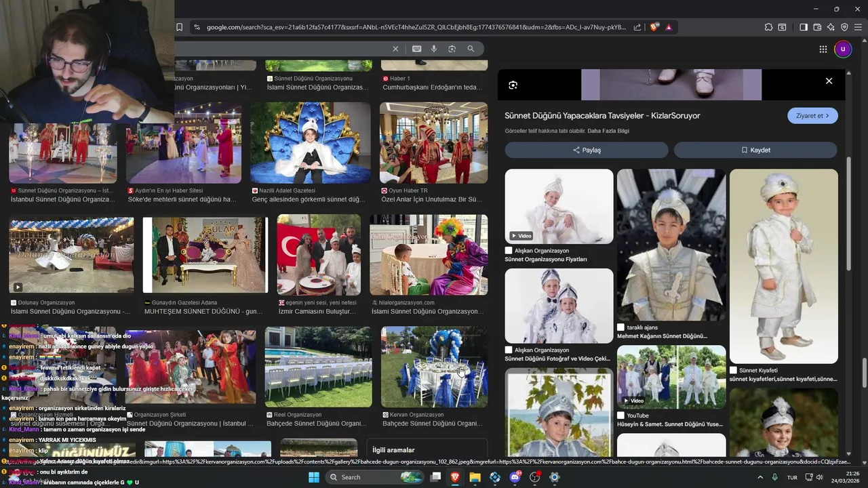This screenshot has width=868, height=488.
Task: Clear the Google search box text
Action: 395,49
